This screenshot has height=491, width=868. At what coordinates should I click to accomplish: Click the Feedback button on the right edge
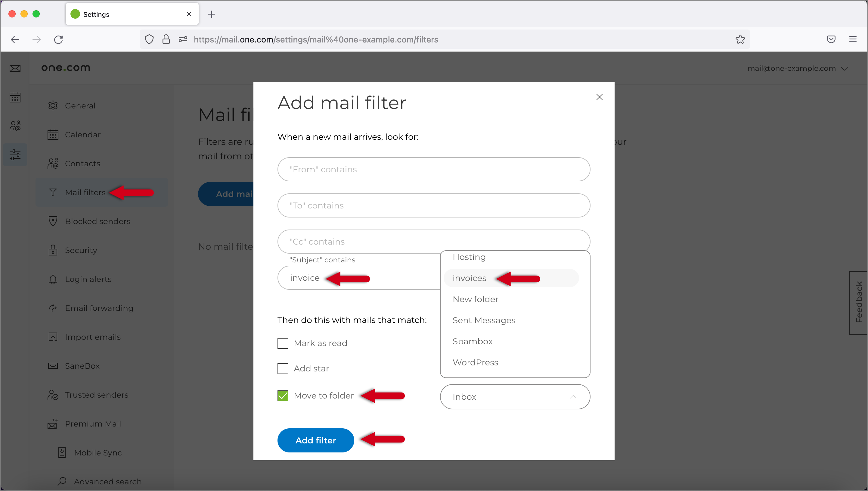point(859,302)
